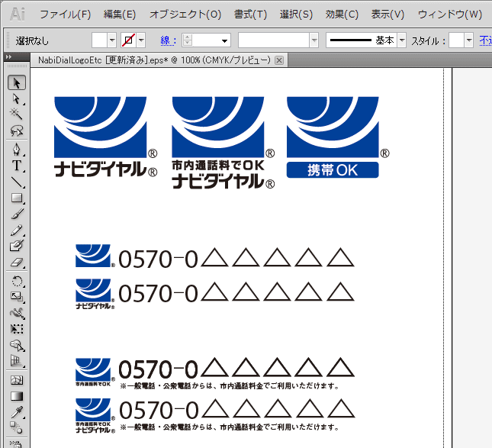Select the Line Segment tool
The width and height of the screenshot is (492, 448).
[x=17, y=182]
